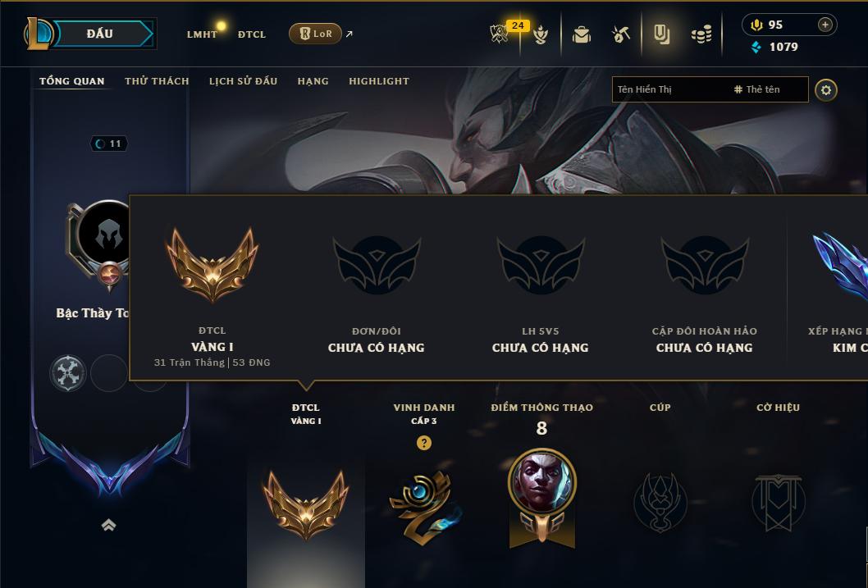Open the Clash tournament icon with 24 badge
868x588 pixels.
click(500, 34)
